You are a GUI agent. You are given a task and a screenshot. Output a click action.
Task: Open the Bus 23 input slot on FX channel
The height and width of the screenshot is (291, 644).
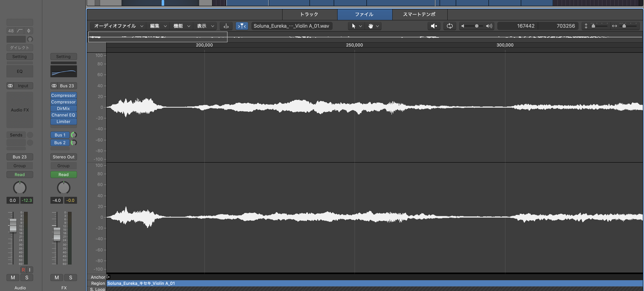pos(67,86)
